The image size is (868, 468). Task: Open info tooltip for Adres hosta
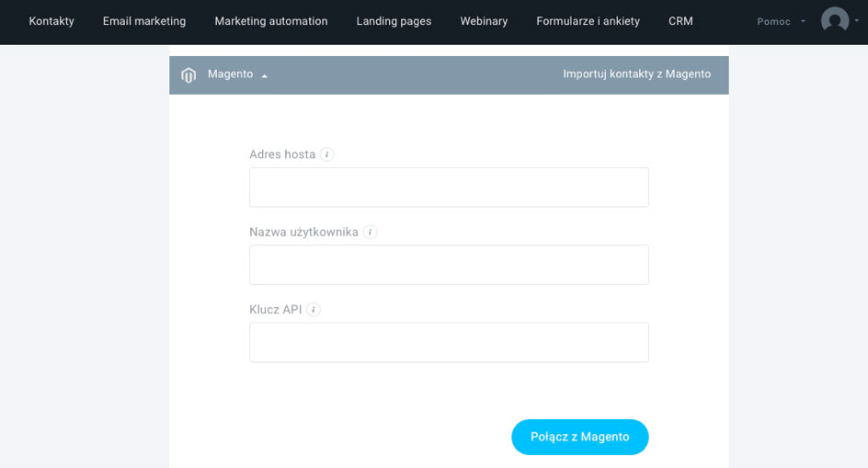[x=326, y=154]
